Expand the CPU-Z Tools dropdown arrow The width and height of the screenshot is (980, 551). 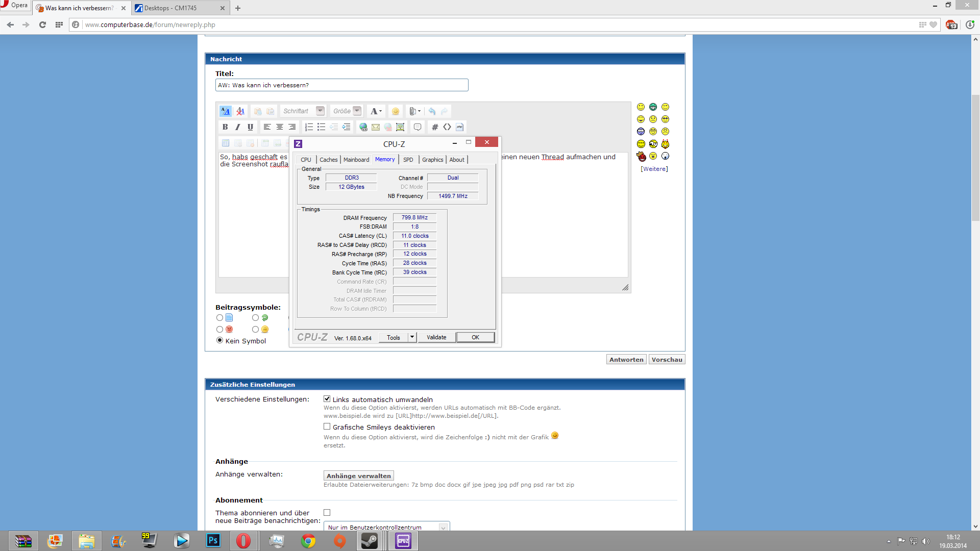click(412, 337)
